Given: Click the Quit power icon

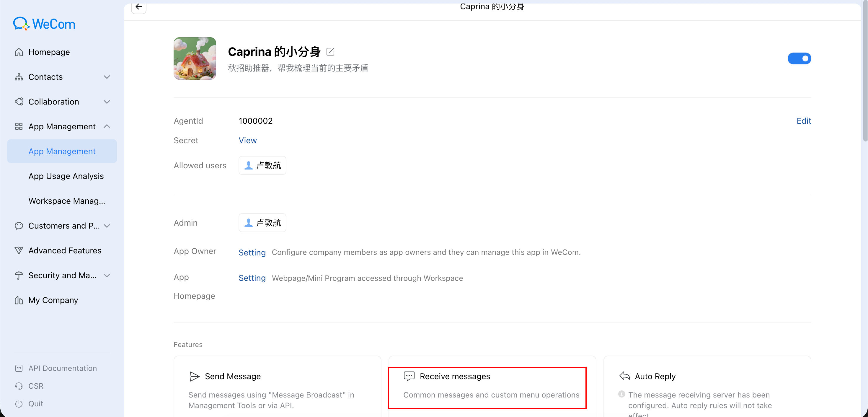Looking at the screenshot, I should pyautogui.click(x=19, y=403).
